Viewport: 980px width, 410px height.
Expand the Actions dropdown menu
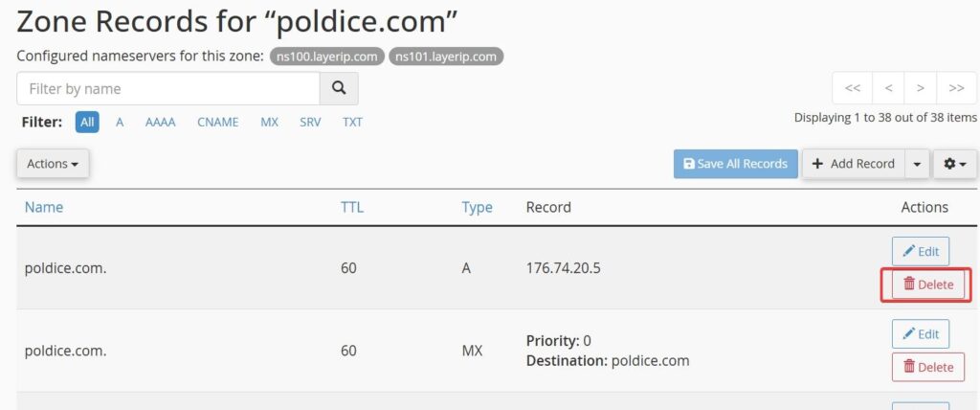tap(53, 164)
